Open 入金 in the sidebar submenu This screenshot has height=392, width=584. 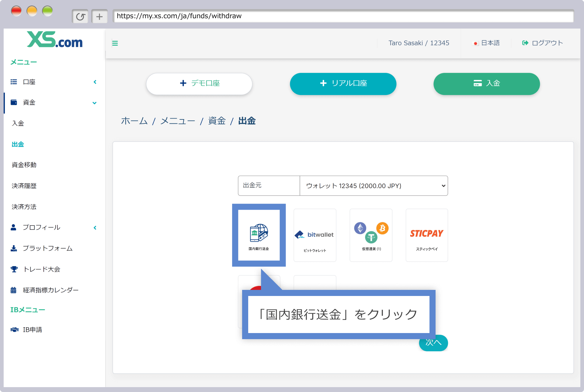pos(18,123)
